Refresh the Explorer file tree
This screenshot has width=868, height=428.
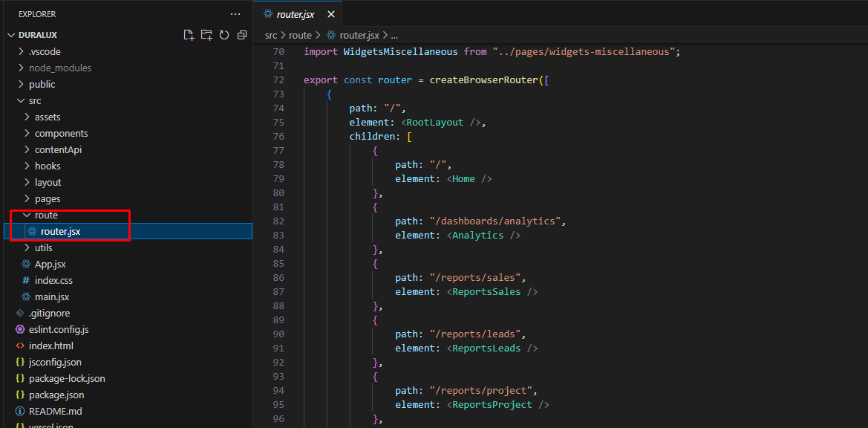click(224, 35)
